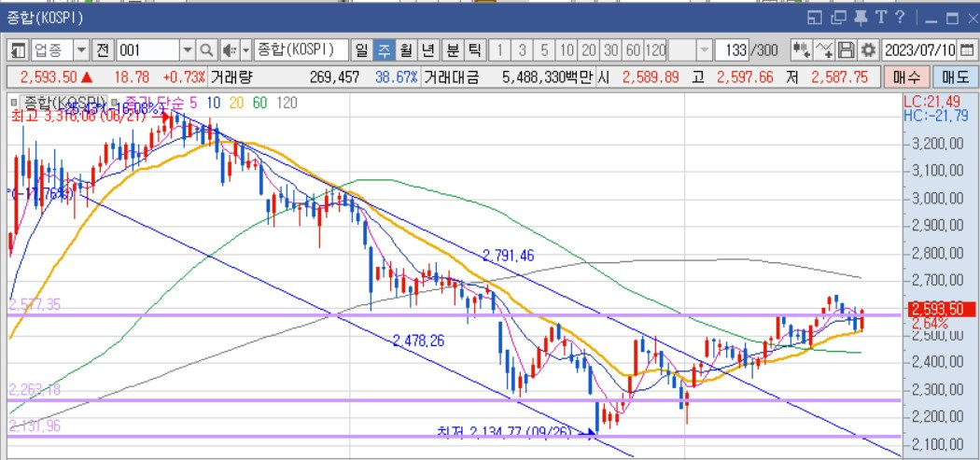
Task: Switch to the 년 (yearly) chart period
Action: pyautogui.click(x=428, y=50)
